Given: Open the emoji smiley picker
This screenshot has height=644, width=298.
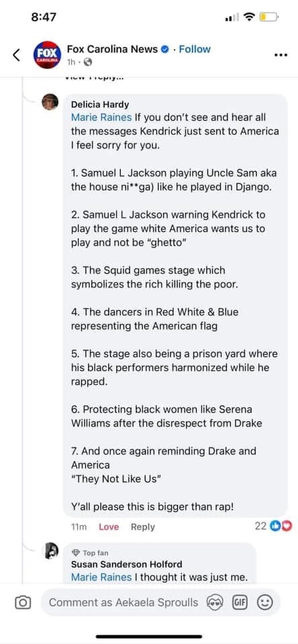Looking at the screenshot, I should (264, 602).
